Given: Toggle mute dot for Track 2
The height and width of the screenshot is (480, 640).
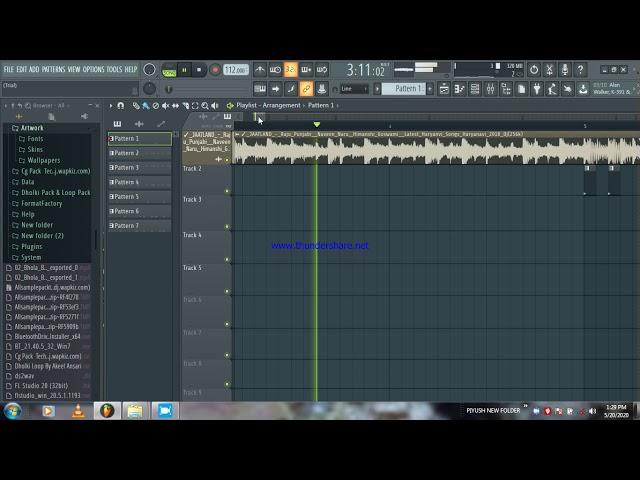Looking at the screenshot, I should (x=227, y=191).
